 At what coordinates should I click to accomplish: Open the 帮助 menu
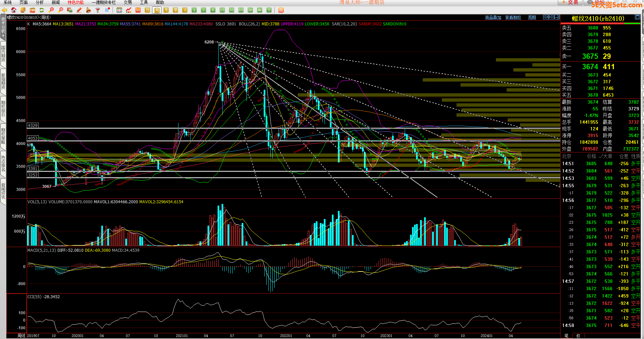[x=160, y=2]
